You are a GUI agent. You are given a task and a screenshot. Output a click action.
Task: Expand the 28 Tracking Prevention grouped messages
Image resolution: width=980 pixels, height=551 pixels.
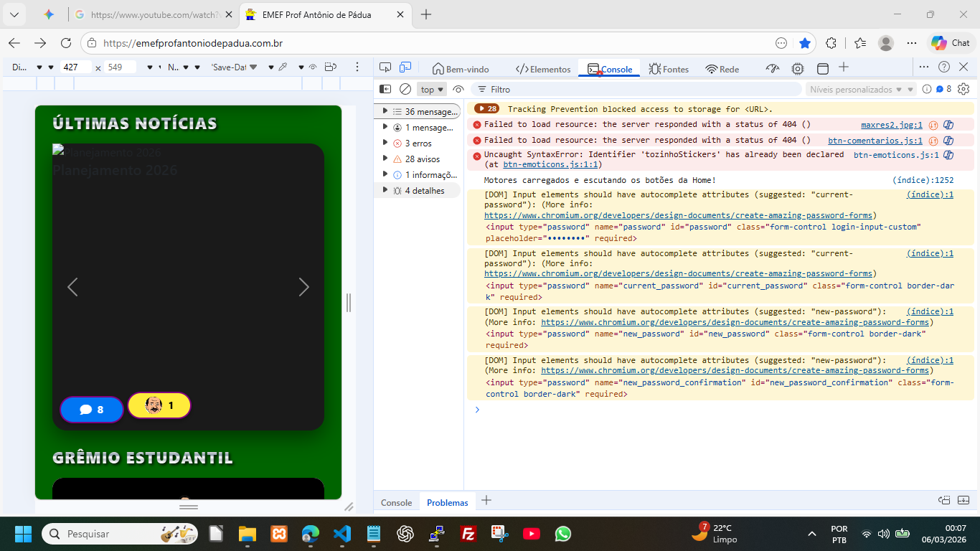(486, 109)
